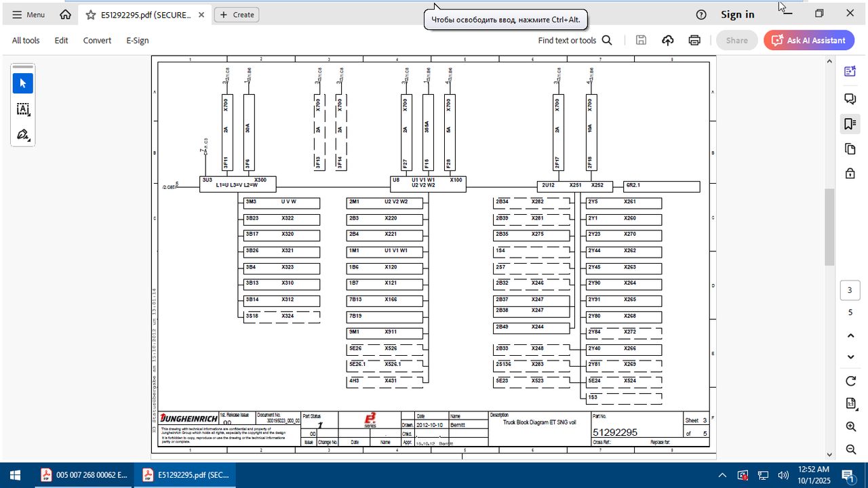Viewport: 868px width, 488px height.
Task: Open All tools
Action: tap(26, 40)
